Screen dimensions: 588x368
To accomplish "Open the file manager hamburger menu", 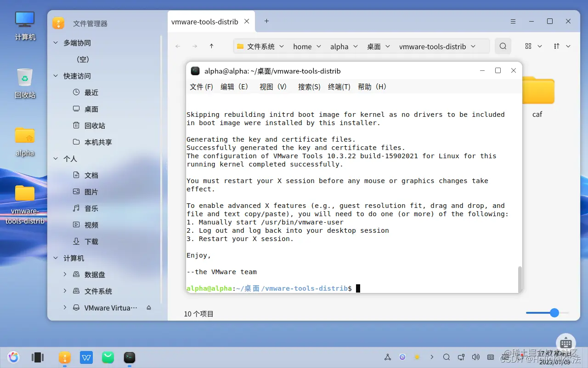I will (513, 21).
